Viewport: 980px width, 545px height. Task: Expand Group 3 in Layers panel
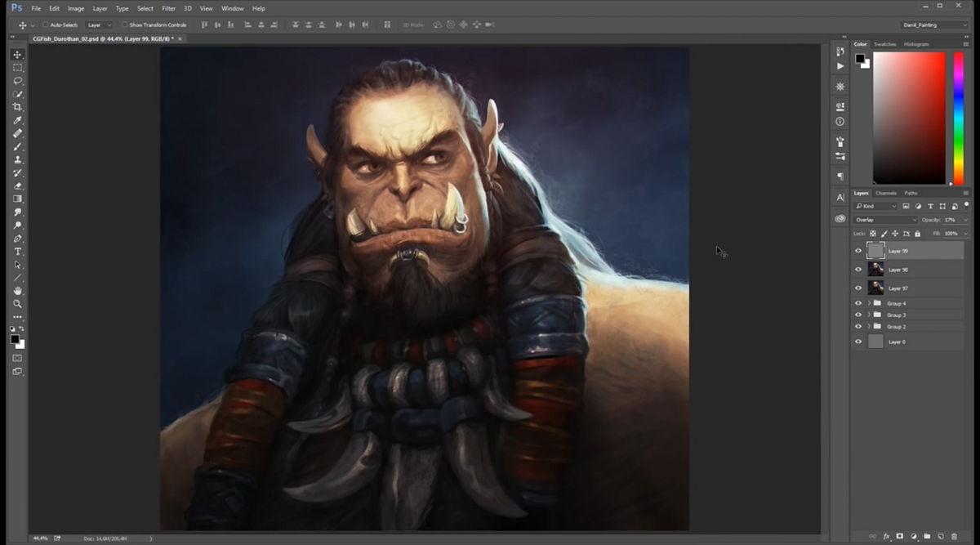click(x=868, y=315)
